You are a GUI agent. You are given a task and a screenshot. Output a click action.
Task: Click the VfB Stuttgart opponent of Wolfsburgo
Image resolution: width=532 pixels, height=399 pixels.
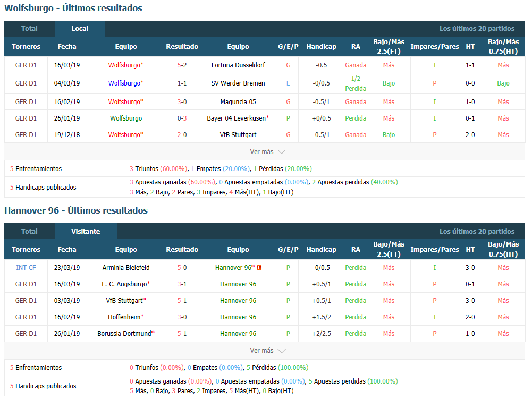238,135
